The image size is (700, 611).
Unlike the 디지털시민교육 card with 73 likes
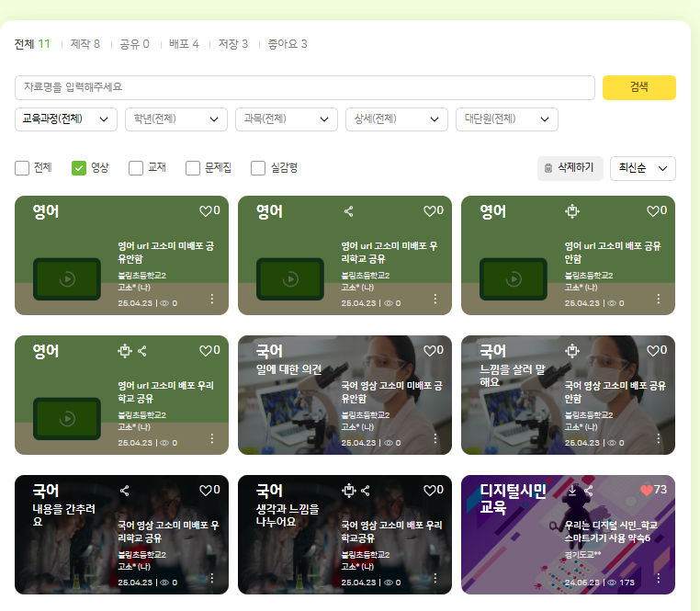point(646,491)
